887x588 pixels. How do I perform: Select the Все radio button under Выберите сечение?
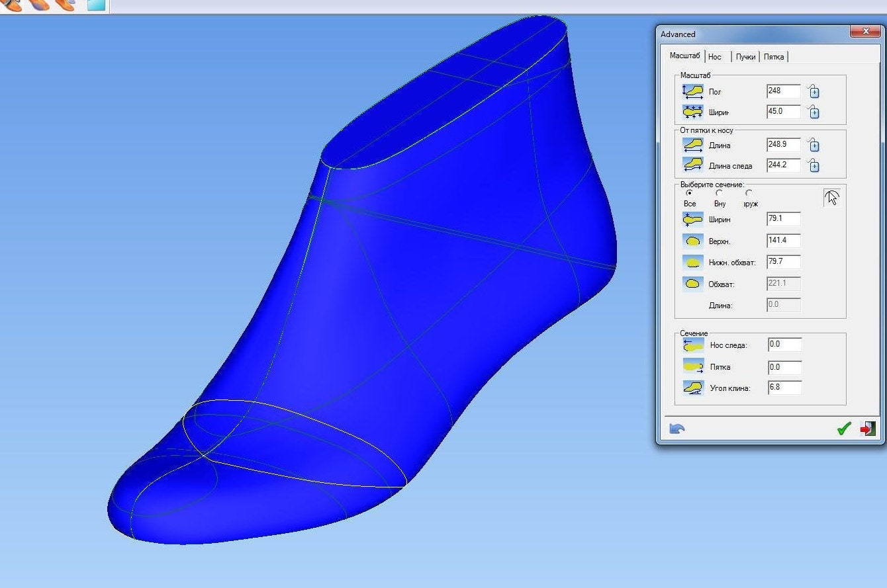coord(690,193)
